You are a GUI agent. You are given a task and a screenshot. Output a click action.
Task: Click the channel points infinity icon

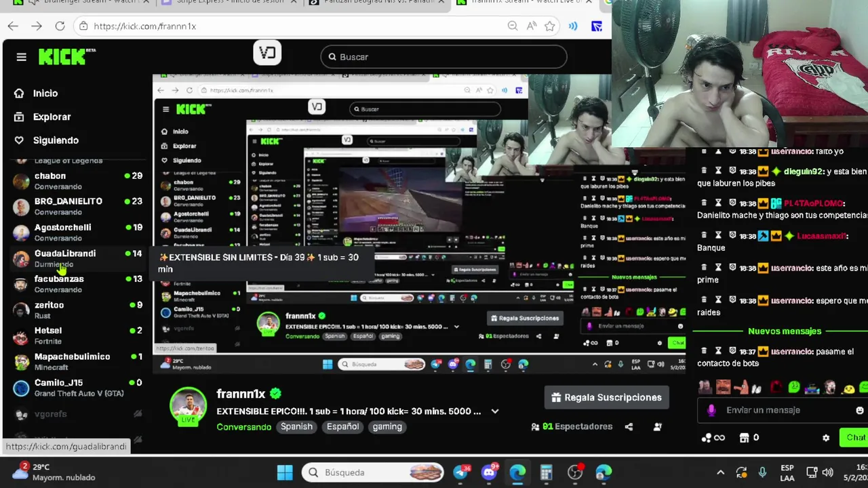tap(713, 438)
